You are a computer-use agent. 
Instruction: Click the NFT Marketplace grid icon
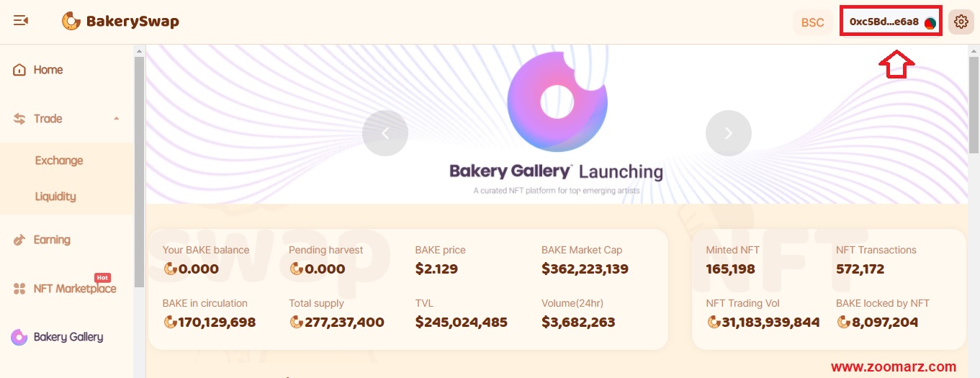19,289
